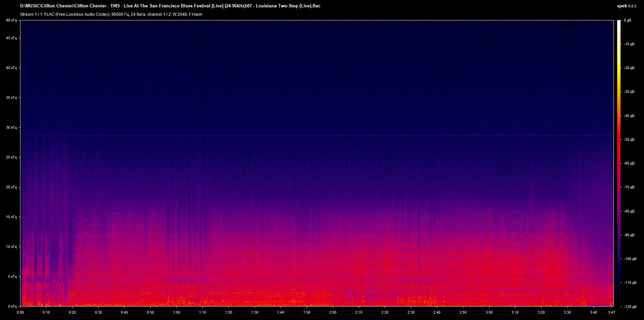Click the 0 кГц frequency axis label
Viewport: 644px width, 320px height.
coord(11,306)
